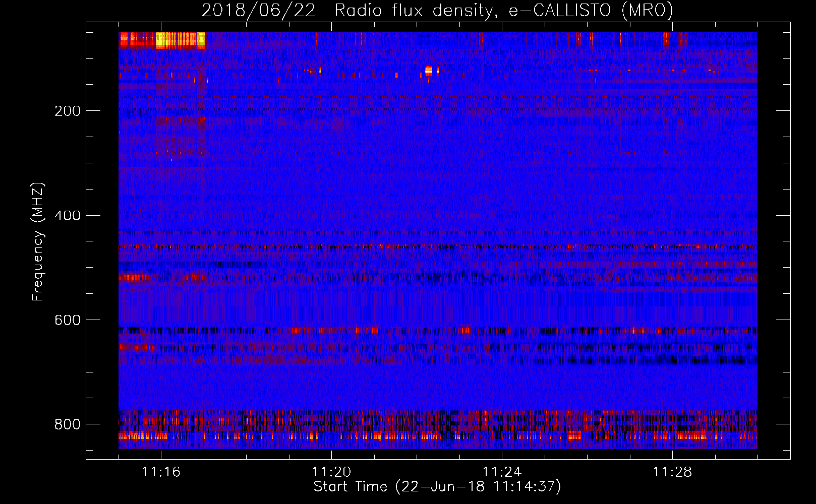Click the 400 MHz axis tick label
Viewport: 816px width, 504px height.
tap(68, 216)
